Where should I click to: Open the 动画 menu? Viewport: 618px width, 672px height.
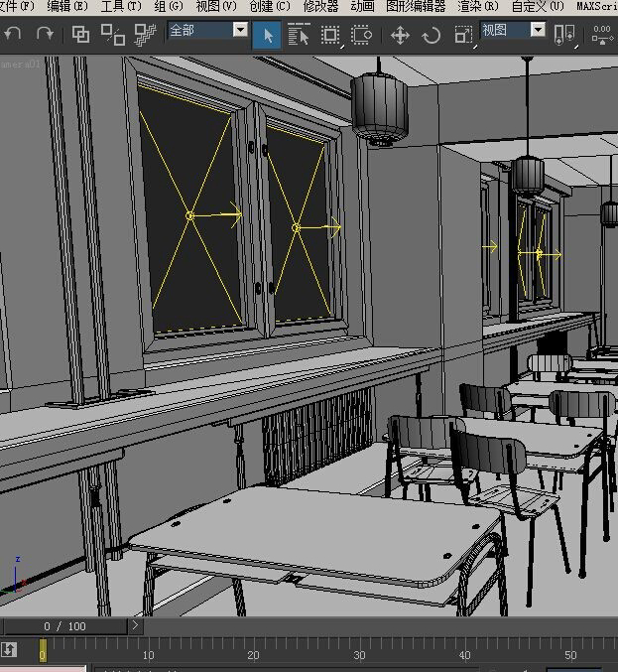point(362,6)
